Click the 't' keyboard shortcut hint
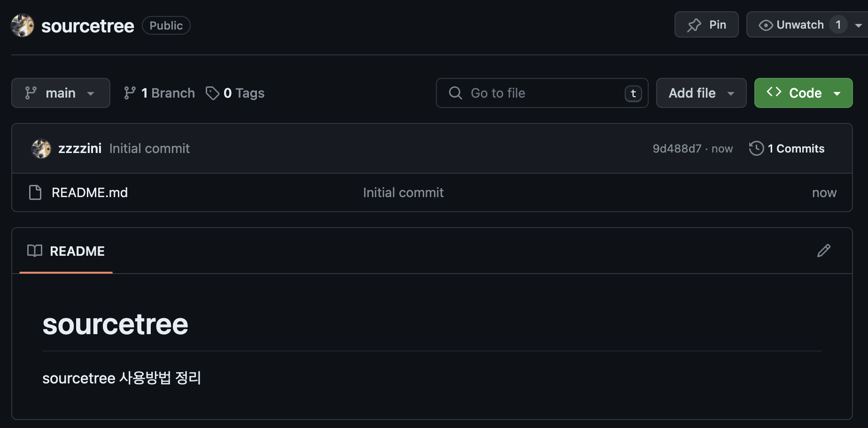 point(633,93)
